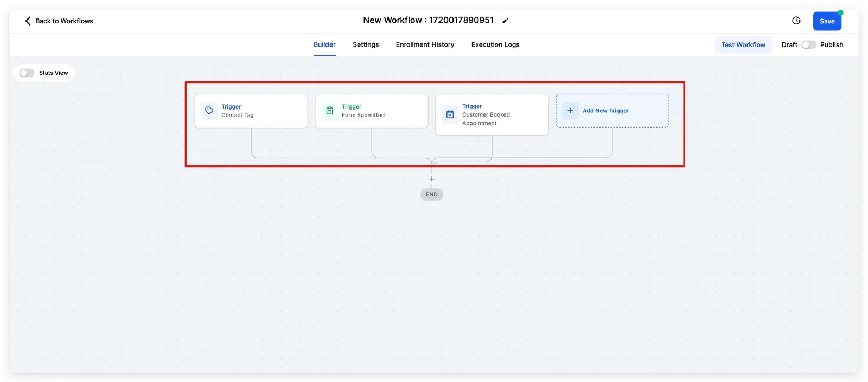This screenshot has width=868, height=382.
Task: Open the Enrollment History tab
Action: point(425,45)
